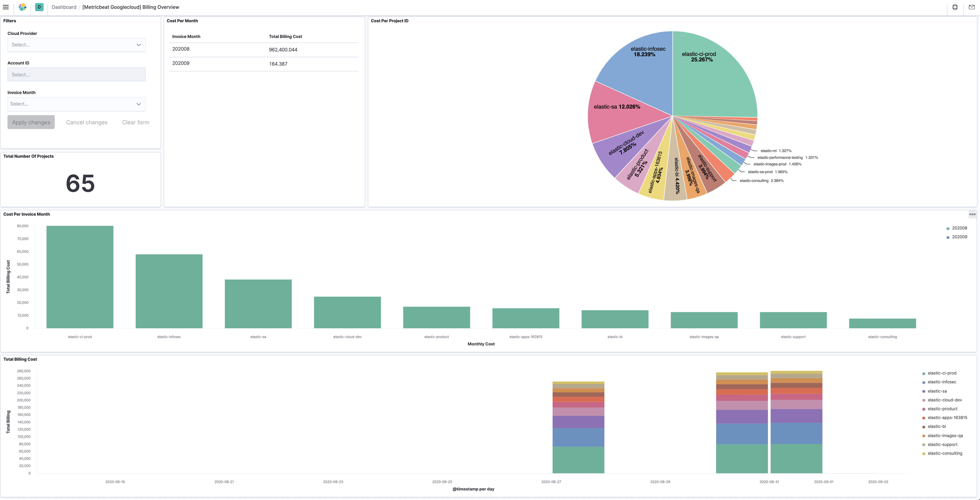Click Clear form to reset filters
This screenshot has height=500, width=980.
(x=135, y=122)
